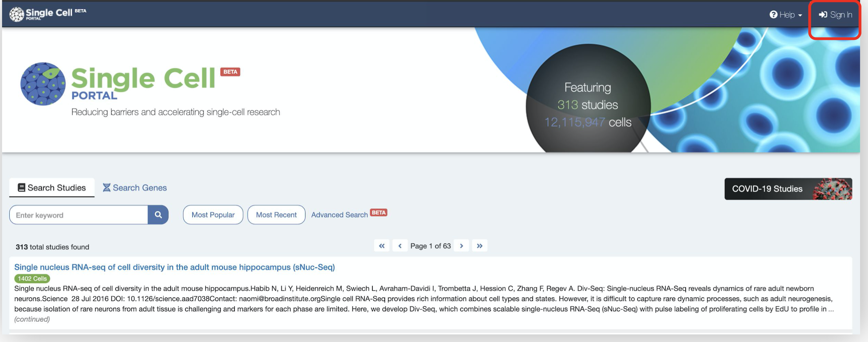The width and height of the screenshot is (868, 342).
Task: Click the Most Popular button
Action: 213,215
